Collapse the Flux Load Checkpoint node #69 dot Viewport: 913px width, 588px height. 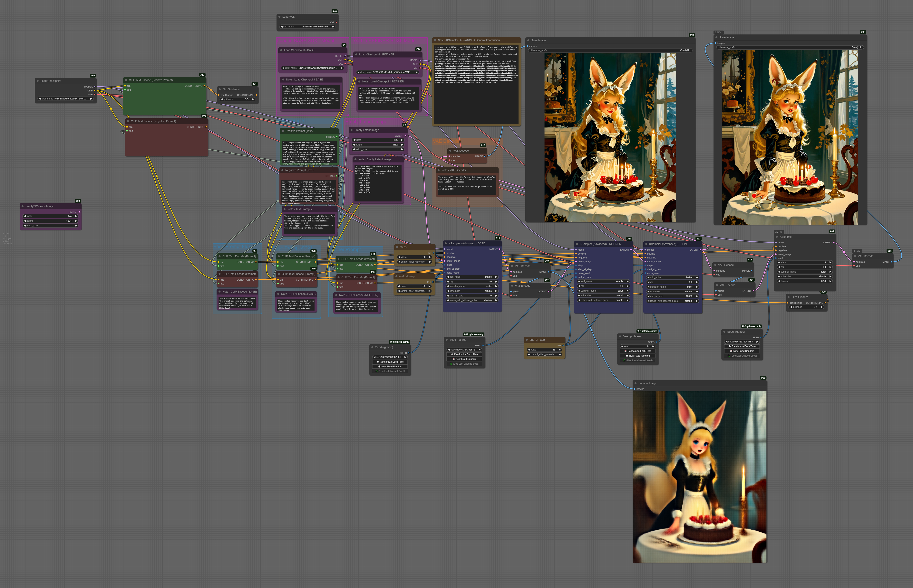coord(37,81)
